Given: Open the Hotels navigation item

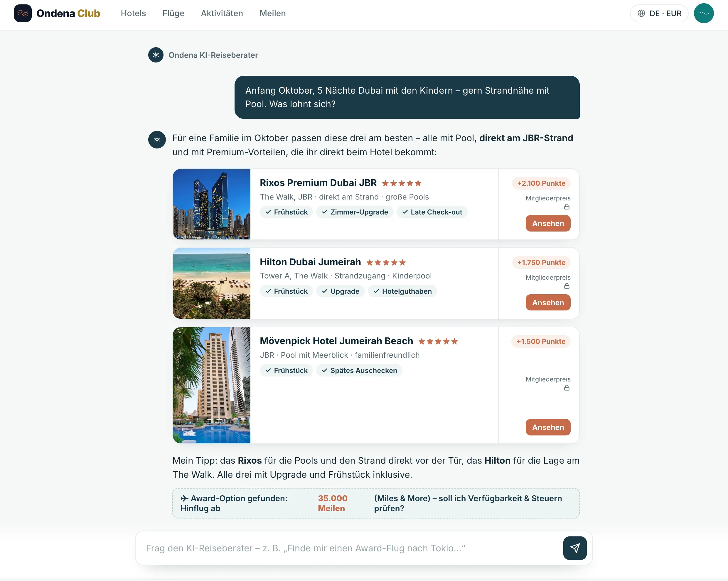Looking at the screenshot, I should click(133, 13).
